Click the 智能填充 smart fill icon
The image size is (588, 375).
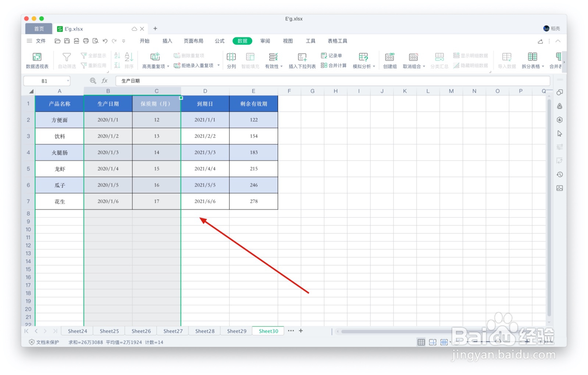pyautogui.click(x=250, y=60)
